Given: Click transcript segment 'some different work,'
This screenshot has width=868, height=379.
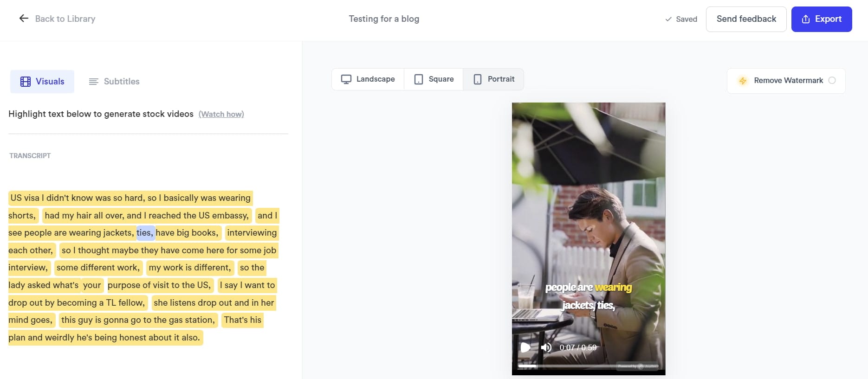Looking at the screenshot, I should (98, 268).
